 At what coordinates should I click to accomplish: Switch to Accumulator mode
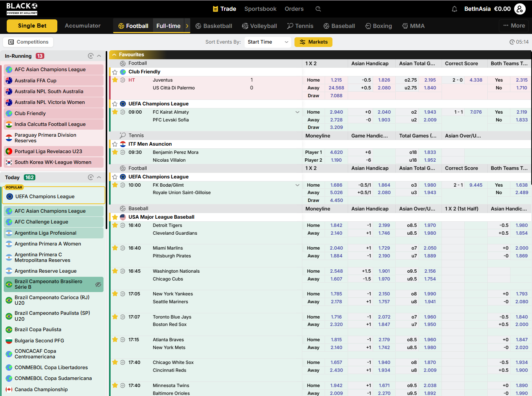(x=83, y=26)
